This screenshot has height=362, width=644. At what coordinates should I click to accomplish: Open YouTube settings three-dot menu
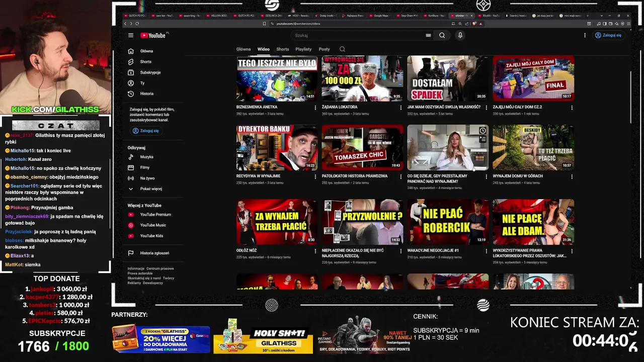pos(585,35)
